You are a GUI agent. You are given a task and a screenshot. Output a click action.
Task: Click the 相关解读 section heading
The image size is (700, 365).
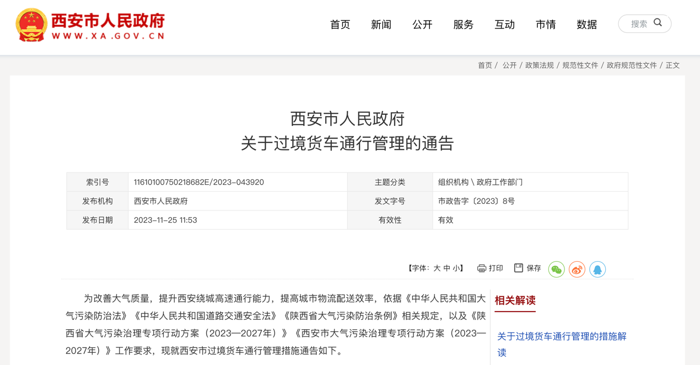coord(515,300)
